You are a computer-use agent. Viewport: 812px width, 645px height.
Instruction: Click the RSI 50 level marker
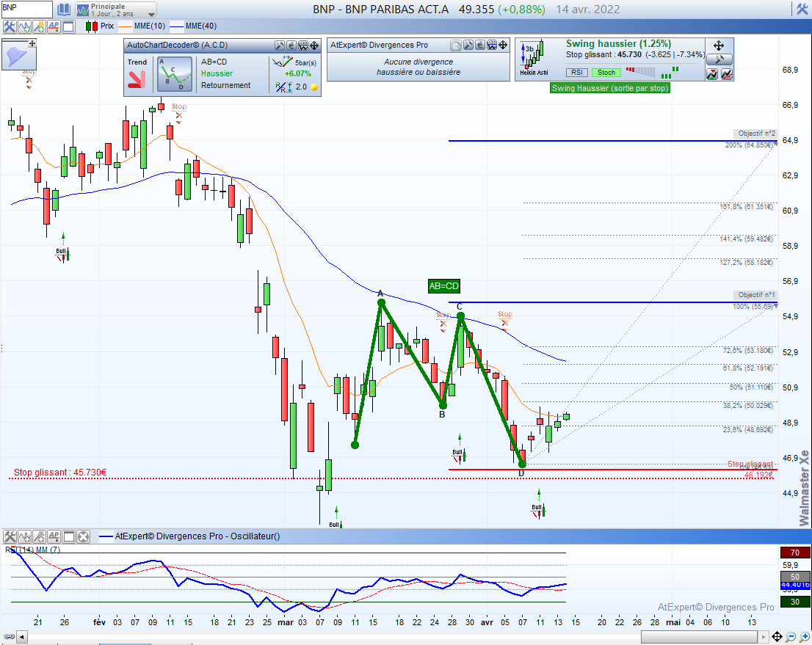795,577
